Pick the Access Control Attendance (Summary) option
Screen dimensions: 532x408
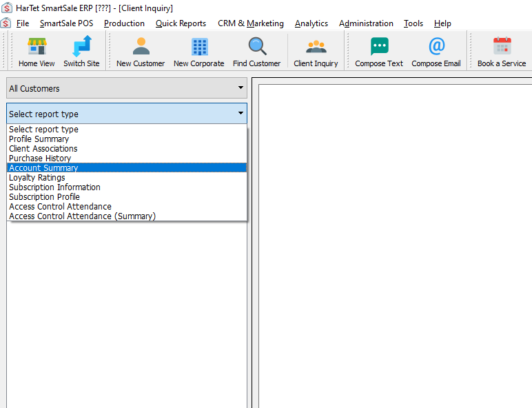coord(82,216)
